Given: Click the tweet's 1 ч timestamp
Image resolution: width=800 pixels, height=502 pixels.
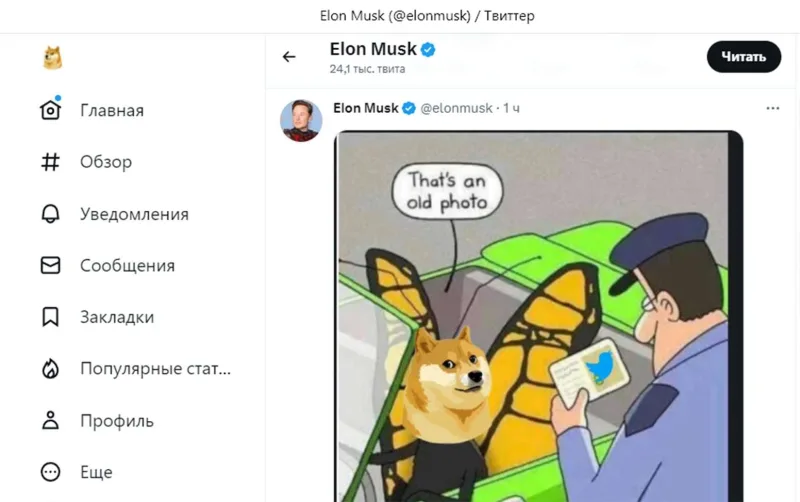Looking at the screenshot, I should pyautogui.click(x=511, y=108).
